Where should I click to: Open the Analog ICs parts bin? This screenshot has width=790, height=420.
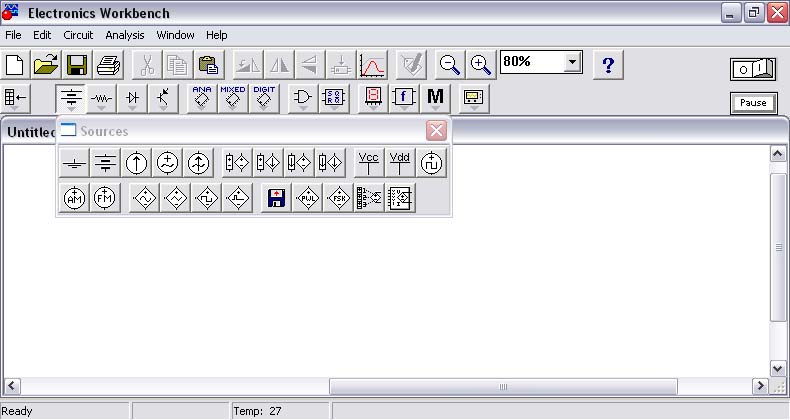[x=202, y=98]
